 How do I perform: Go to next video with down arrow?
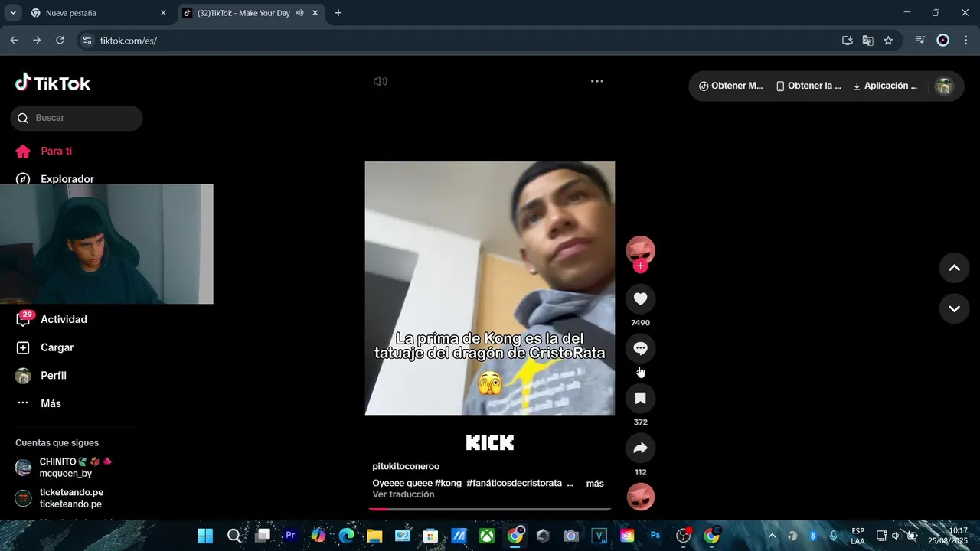click(955, 309)
